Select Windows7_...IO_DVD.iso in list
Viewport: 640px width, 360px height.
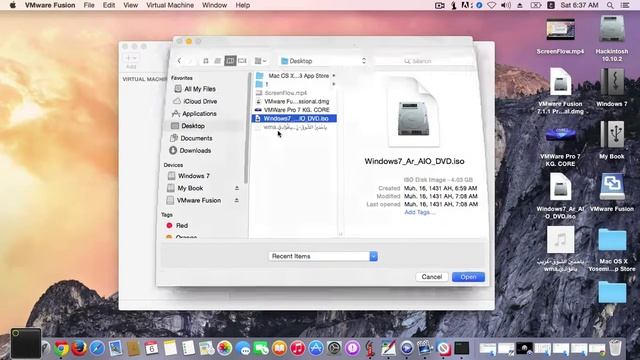[294, 118]
